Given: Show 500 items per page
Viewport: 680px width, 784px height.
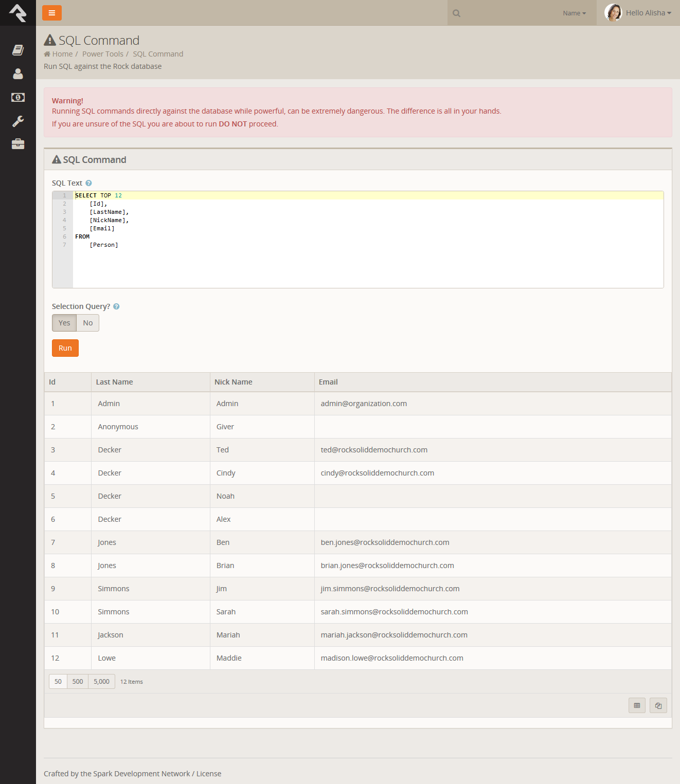Looking at the screenshot, I should (x=78, y=682).
